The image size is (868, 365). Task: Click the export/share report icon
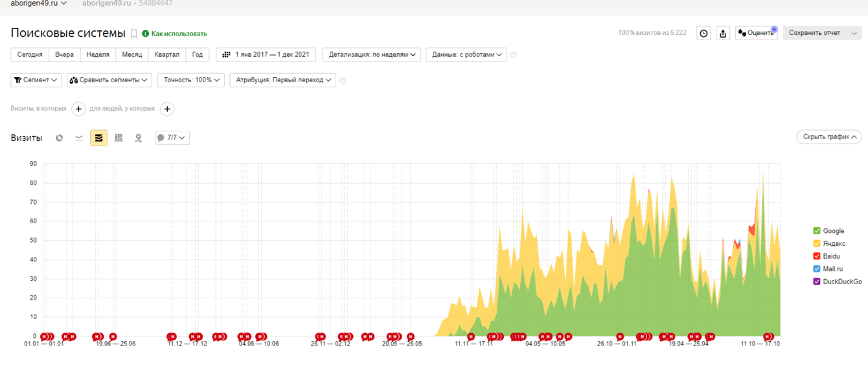coord(723,33)
